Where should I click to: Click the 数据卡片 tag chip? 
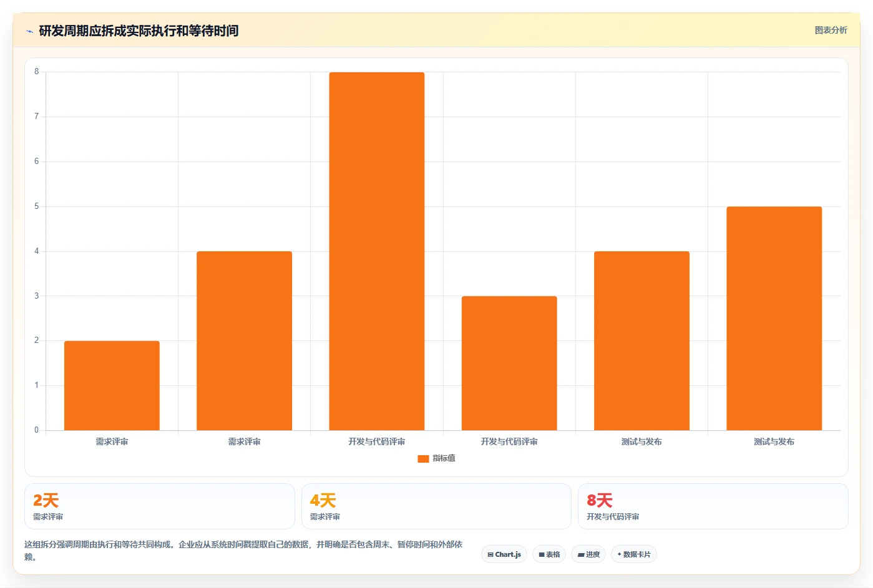click(634, 554)
